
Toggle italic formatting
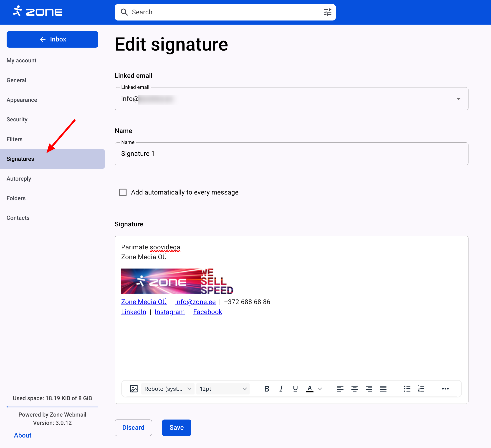click(x=281, y=389)
